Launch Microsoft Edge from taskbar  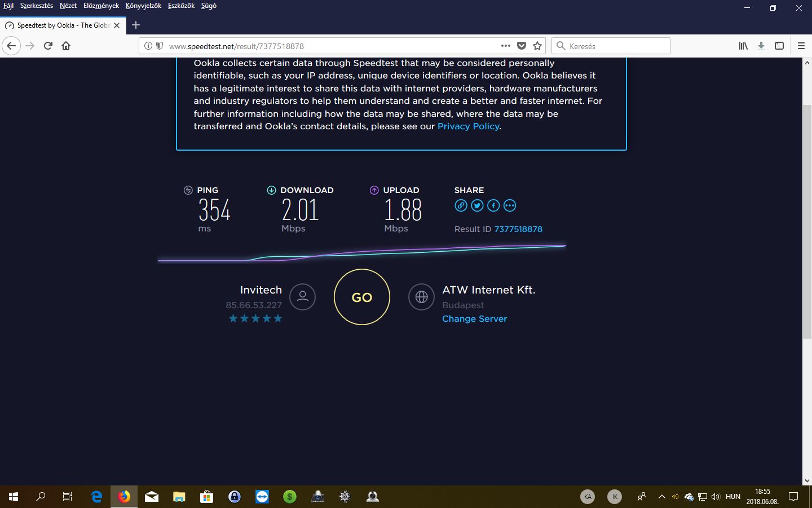pyautogui.click(x=96, y=497)
